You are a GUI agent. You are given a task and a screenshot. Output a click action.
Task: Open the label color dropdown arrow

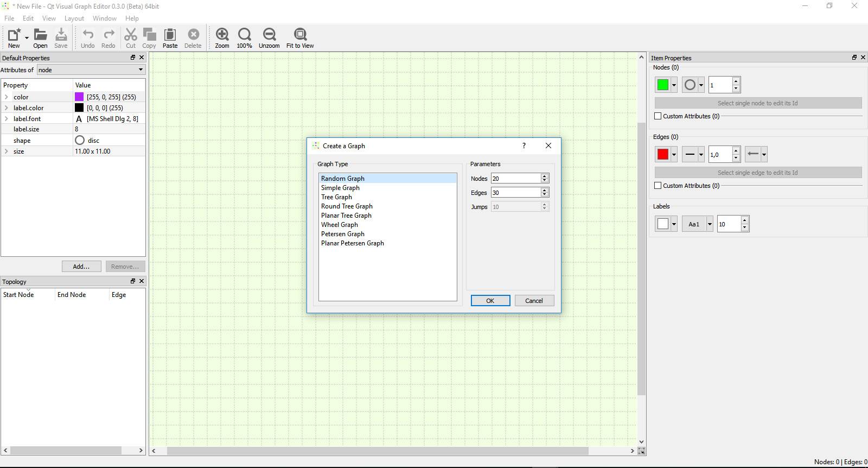click(x=674, y=224)
